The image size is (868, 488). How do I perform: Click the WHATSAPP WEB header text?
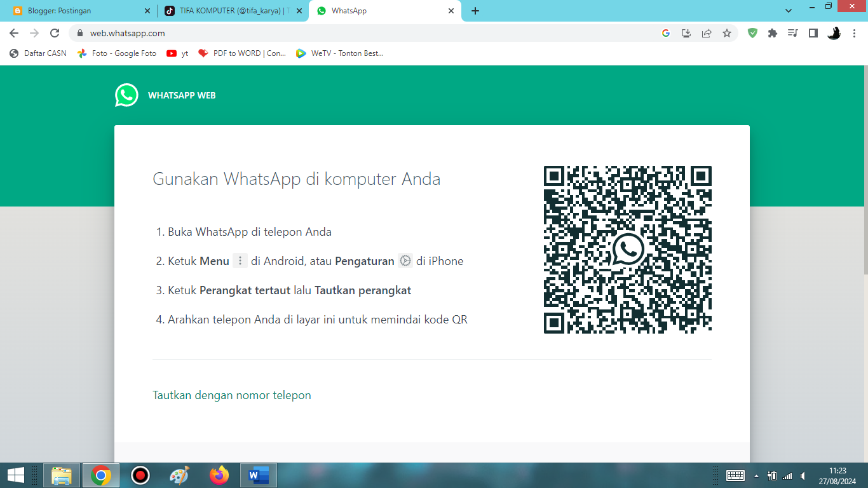click(182, 95)
